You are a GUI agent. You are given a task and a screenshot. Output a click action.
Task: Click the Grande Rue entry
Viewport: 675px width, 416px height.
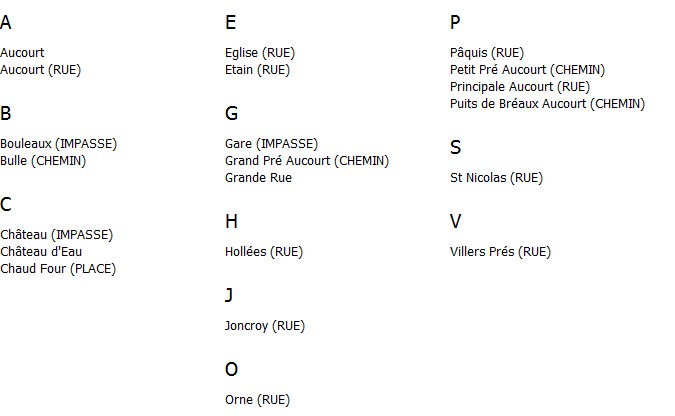[258, 177]
